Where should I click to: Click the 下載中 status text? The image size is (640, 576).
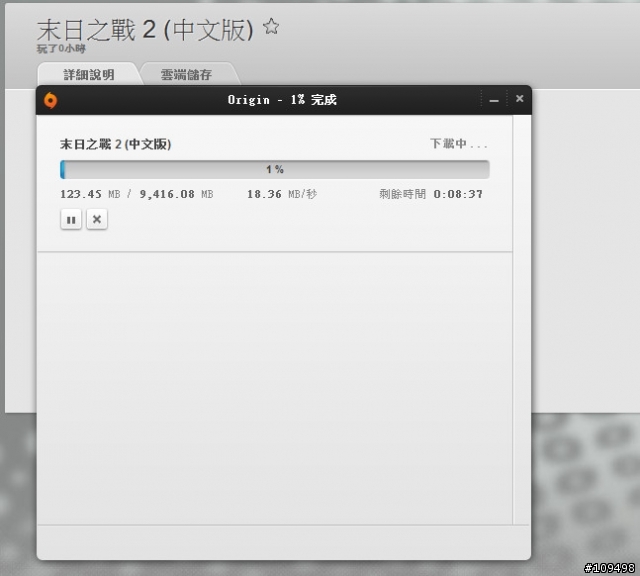click(459, 144)
